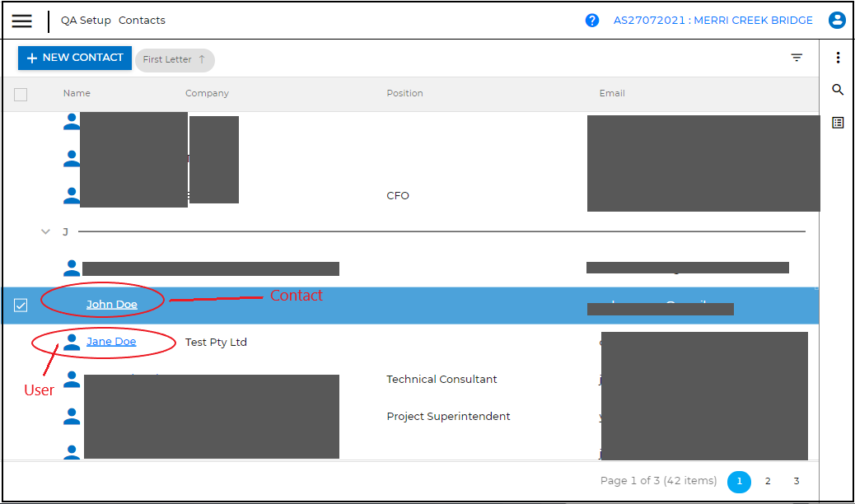Open the vertical three-dots more menu
Image resolution: width=855 pixels, height=504 pixels.
coord(838,58)
